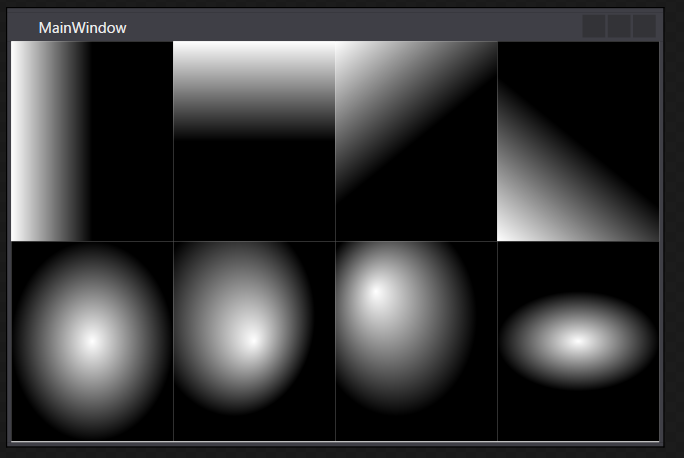
Task: Choose the diagonal gradient fading from bottom-left corner
Action: click(578, 141)
